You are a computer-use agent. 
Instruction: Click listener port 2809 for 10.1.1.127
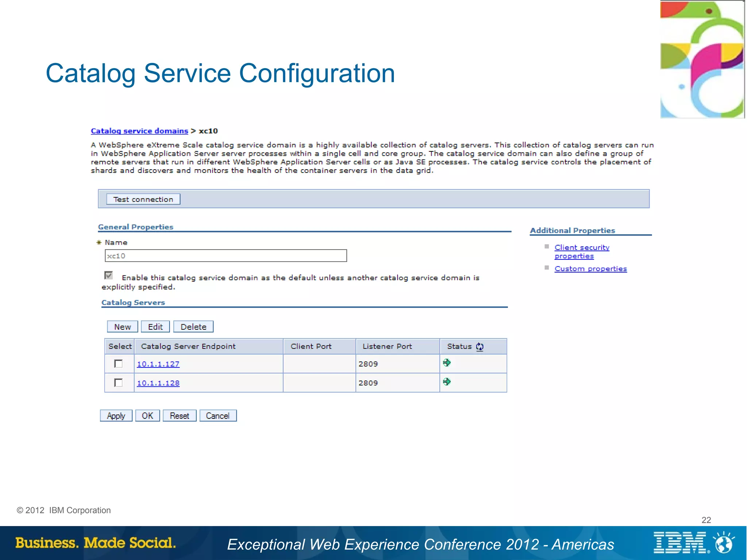pos(368,364)
